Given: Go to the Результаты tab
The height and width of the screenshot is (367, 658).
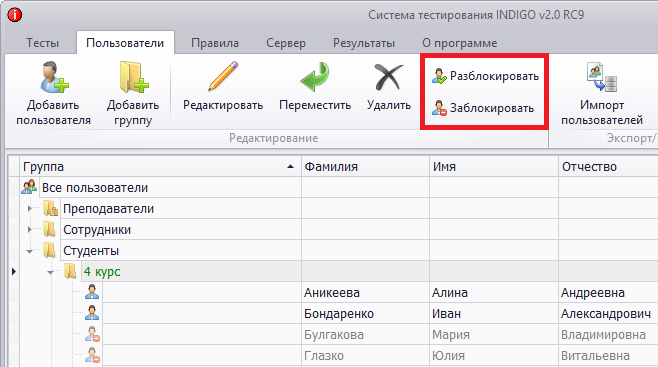Looking at the screenshot, I should coord(364,43).
